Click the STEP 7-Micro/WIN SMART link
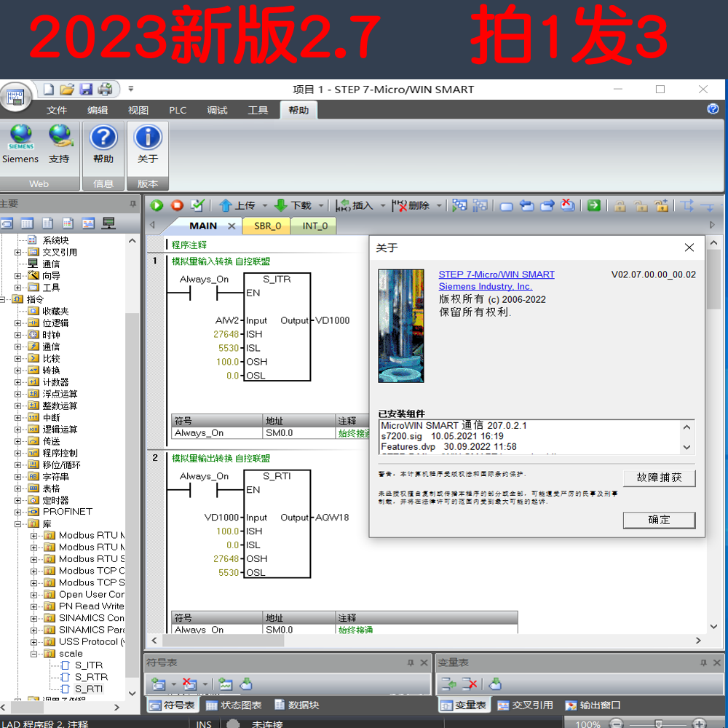 496,274
